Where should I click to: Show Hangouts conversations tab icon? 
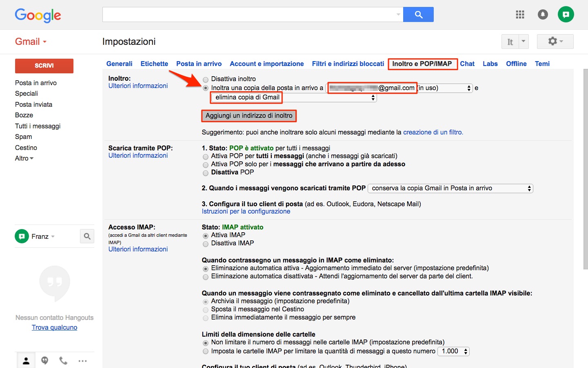click(x=45, y=361)
